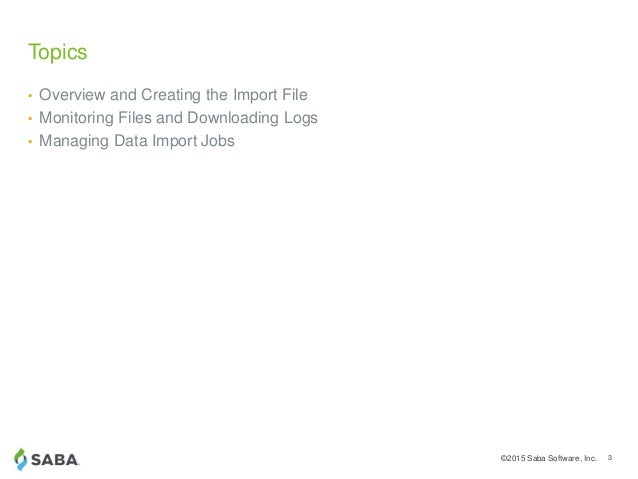Screen dimensions: 638x479
Task: Click the slide number 3
Action: [610, 458]
